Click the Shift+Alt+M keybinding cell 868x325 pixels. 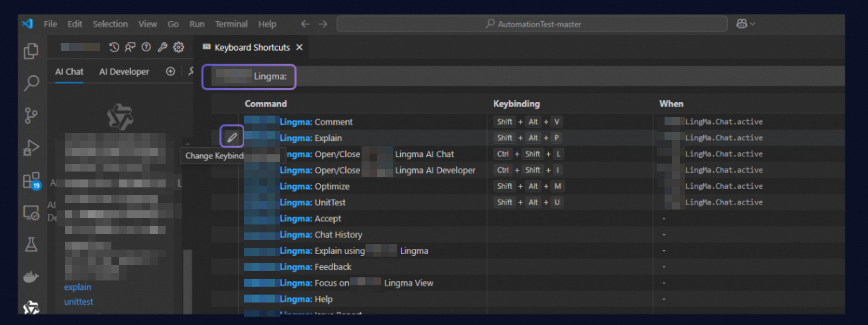pyautogui.click(x=529, y=186)
